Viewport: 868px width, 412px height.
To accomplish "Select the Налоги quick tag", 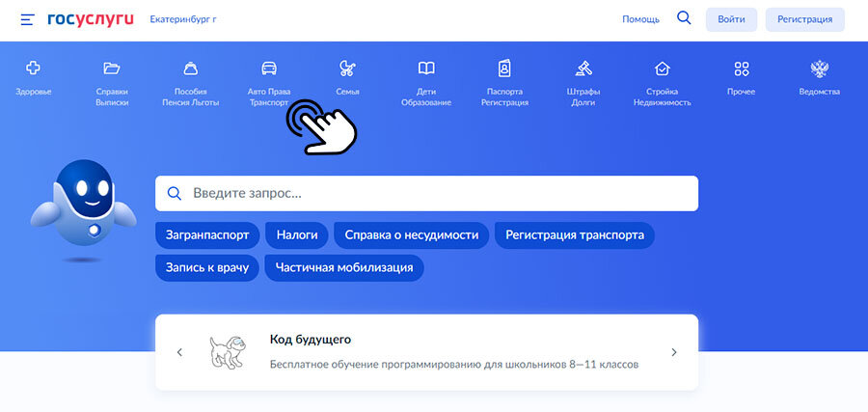I will [x=297, y=234].
